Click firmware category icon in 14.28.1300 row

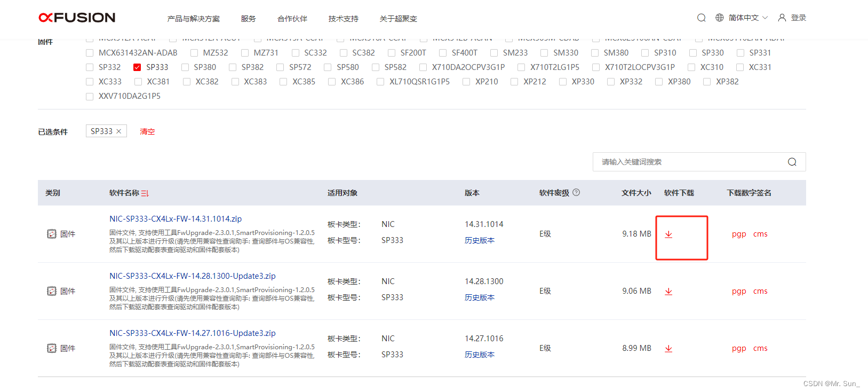pos(52,291)
